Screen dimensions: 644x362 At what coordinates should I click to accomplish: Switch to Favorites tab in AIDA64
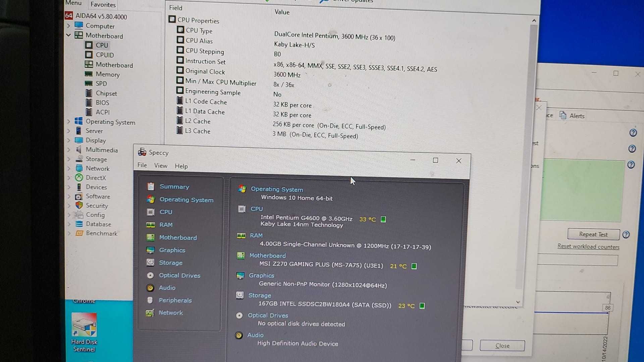pos(103,5)
